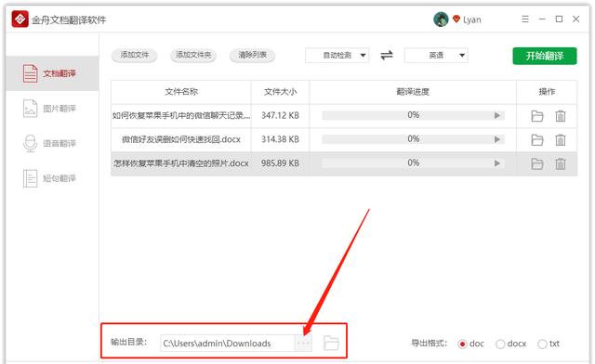Open folder for the 347.12 KB file
Image resolution: width=595 pixels, height=364 pixels.
(537, 116)
